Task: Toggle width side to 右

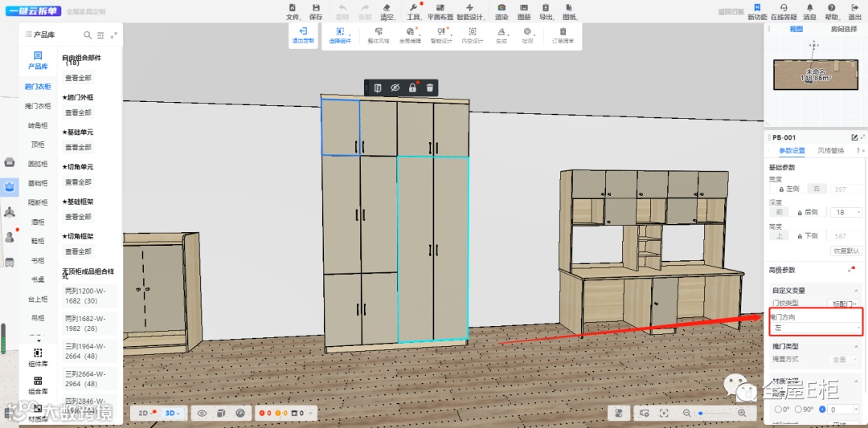Action: pos(817,190)
